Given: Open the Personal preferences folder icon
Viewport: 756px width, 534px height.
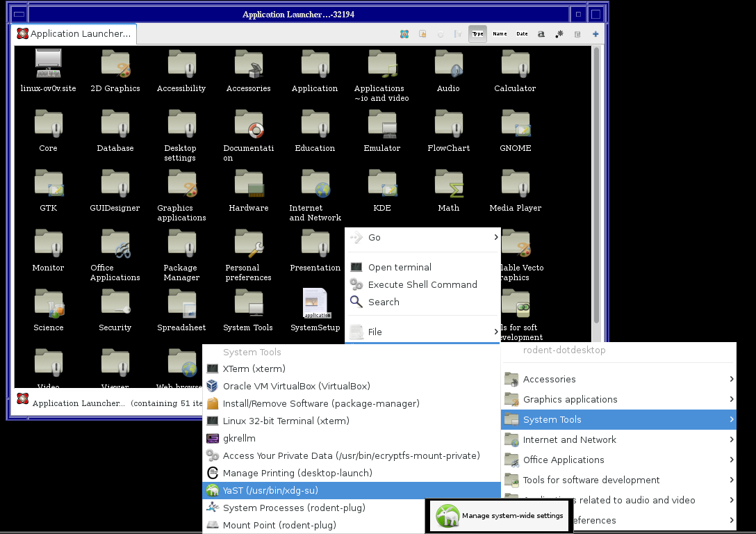Looking at the screenshot, I should pos(249,243).
